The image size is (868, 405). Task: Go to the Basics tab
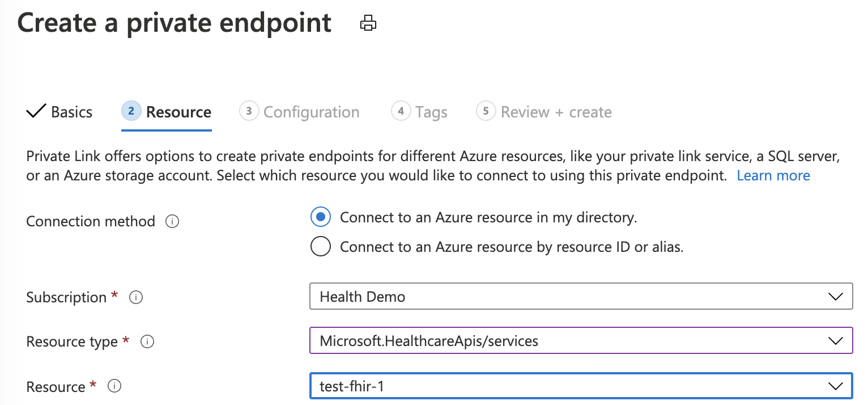click(71, 112)
